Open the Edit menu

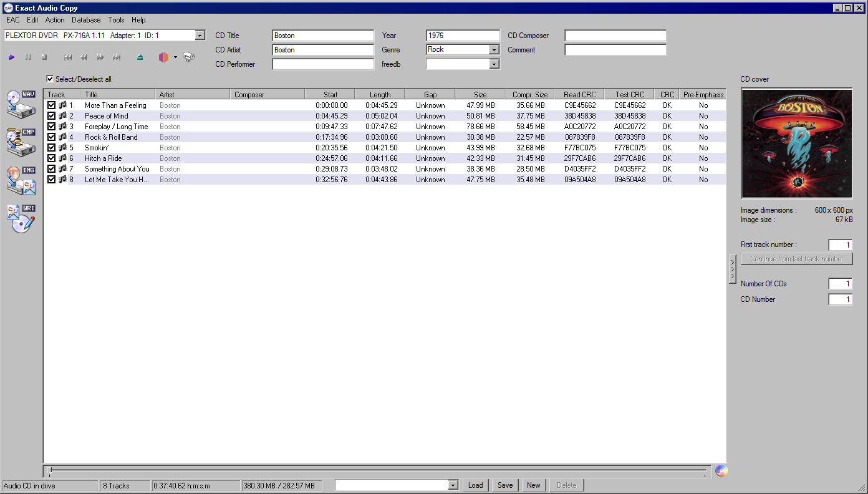pos(32,20)
